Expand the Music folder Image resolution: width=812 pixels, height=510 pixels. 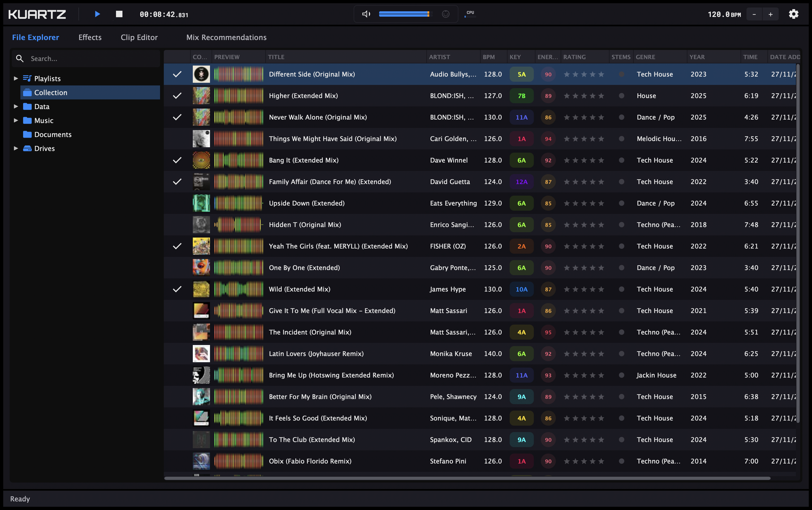(x=16, y=120)
